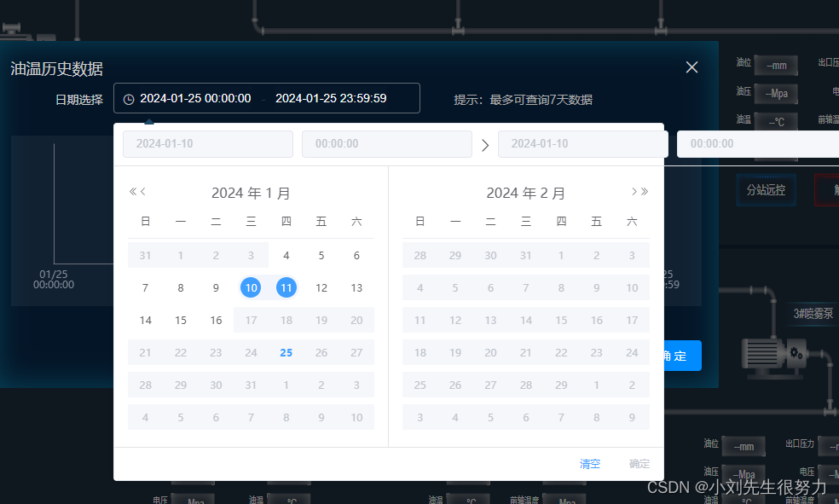Select January 25 in the left calendar
Viewport: 839px width, 504px height.
pos(286,352)
